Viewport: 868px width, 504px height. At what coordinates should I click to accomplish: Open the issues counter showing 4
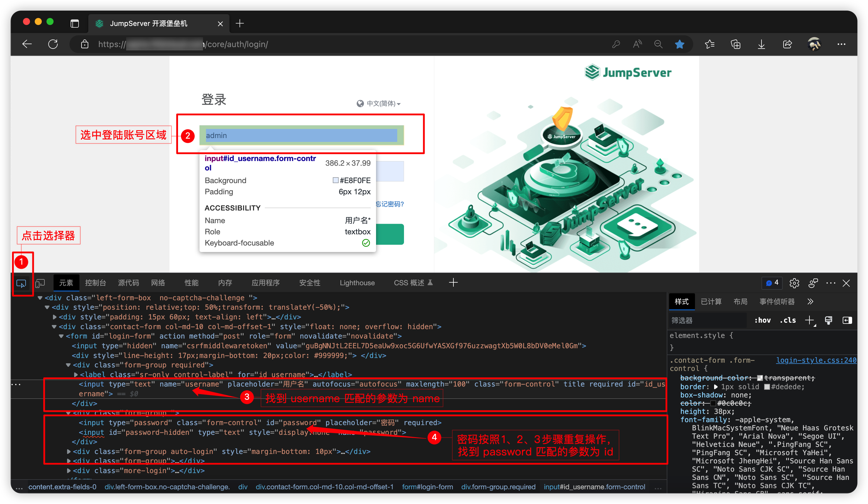coord(772,283)
